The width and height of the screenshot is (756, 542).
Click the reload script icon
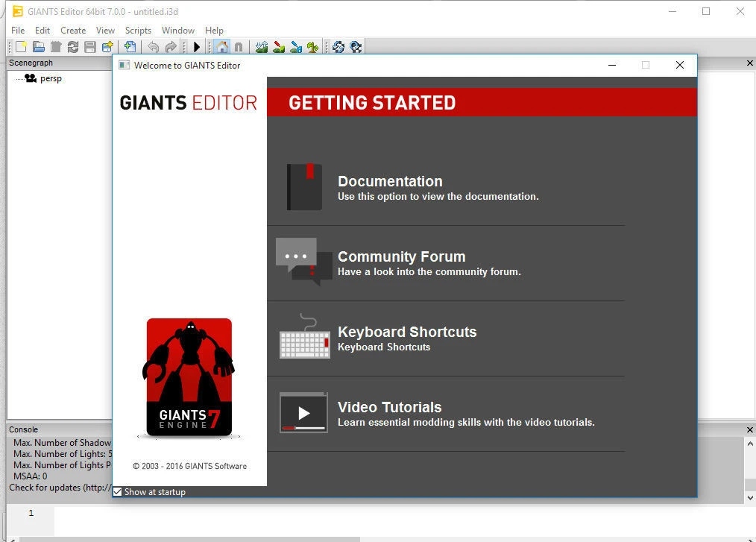(338, 46)
